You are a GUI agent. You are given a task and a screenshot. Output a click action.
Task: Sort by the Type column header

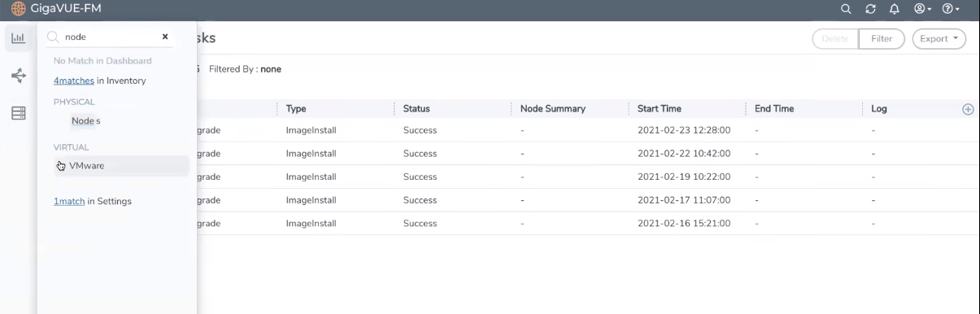296,108
